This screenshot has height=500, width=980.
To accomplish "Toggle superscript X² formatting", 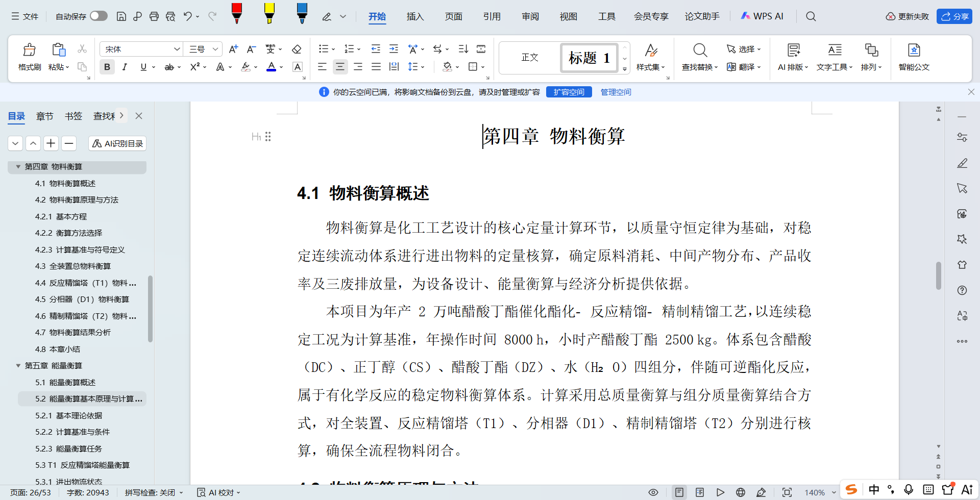I will [194, 67].
